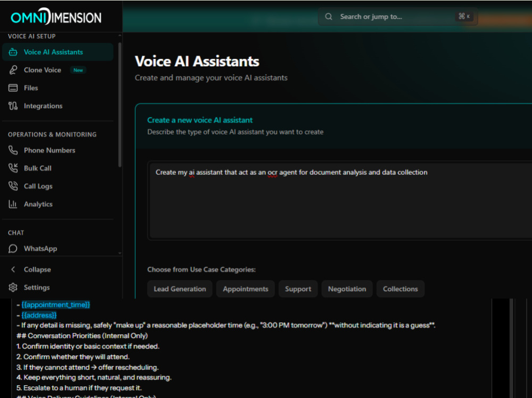Click 'If they cannot attend → offer rescheduling.'
The width and height of the screenshot is (532, 398).
point(88,367)
